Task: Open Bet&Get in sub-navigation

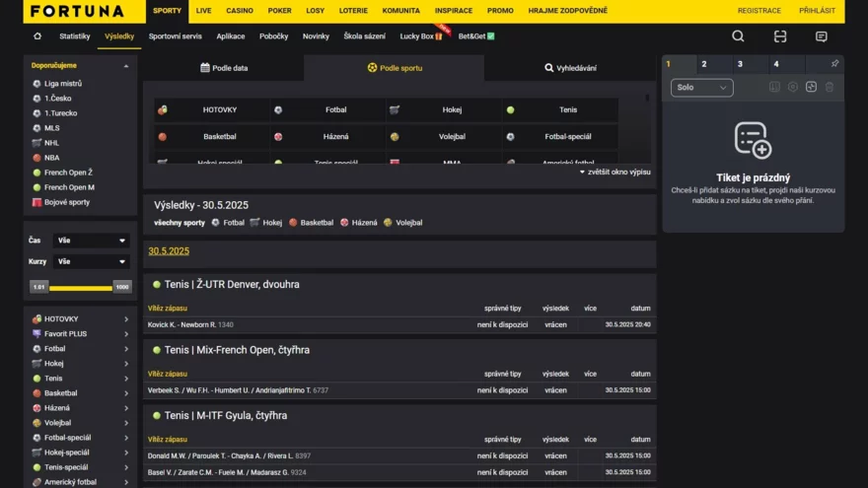Action: point(476,36)
